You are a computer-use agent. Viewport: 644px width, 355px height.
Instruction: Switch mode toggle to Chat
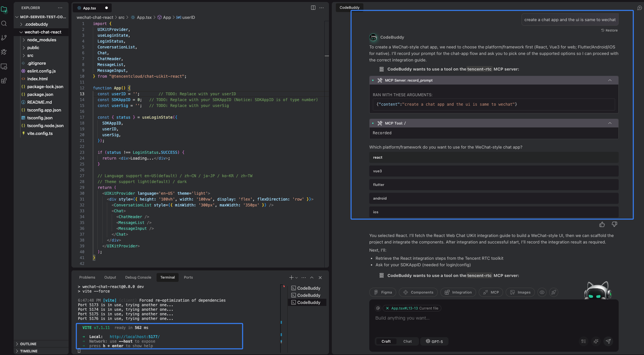pos(407,341)
